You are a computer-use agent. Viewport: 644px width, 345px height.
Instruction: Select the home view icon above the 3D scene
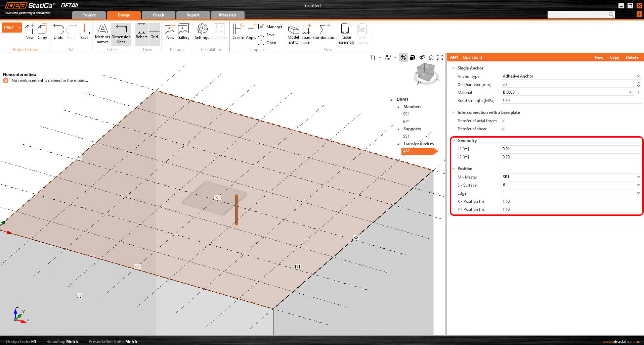(x=431, y=57)
